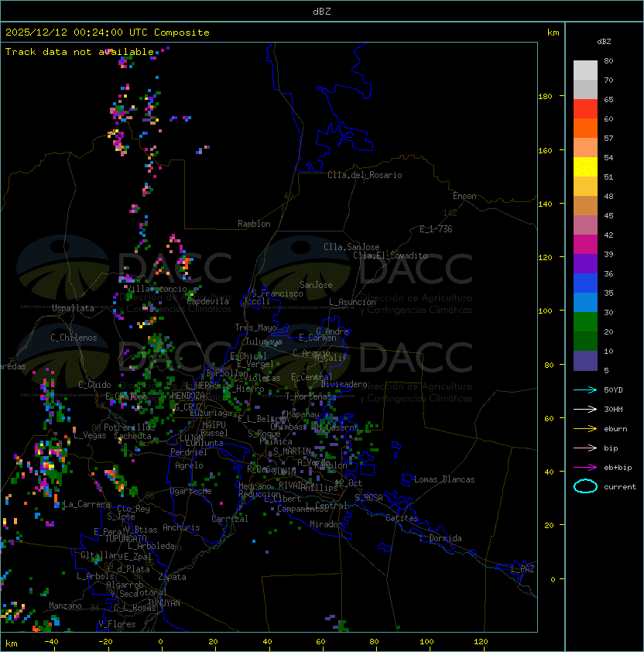Viewport: 644px width, 652px height.
Task: Select the bright yellow swatch below 54
Action: pos(585,167)
